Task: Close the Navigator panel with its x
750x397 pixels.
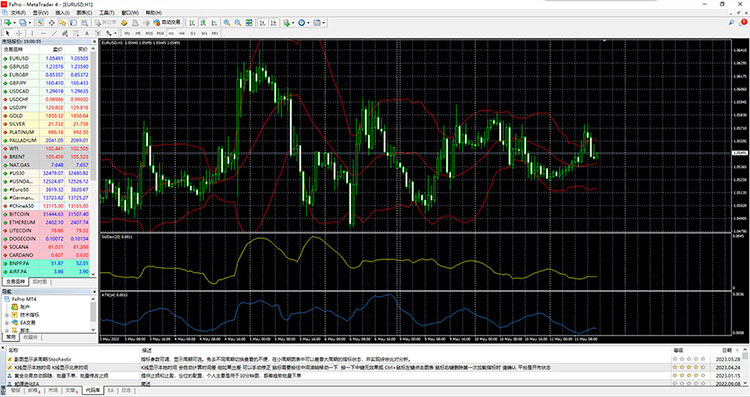Action: click(x=94, y=291)
